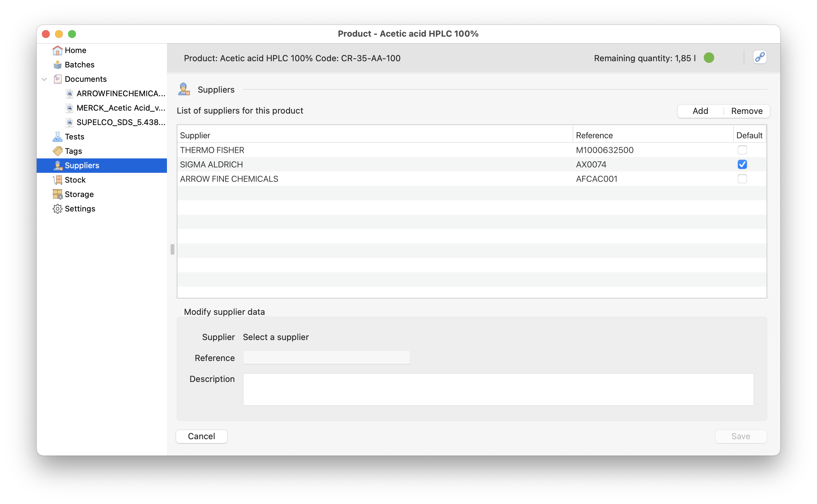The width and height of the screenshot is (817, 504).
Task: Click the Suppliers worker icon in sidebar
Action: [57, 166]
